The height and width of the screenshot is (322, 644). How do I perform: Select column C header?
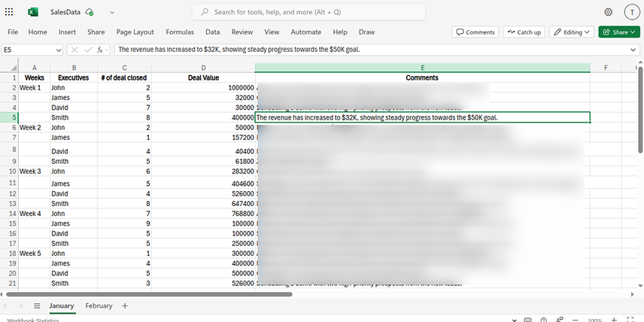coord(124,68)
